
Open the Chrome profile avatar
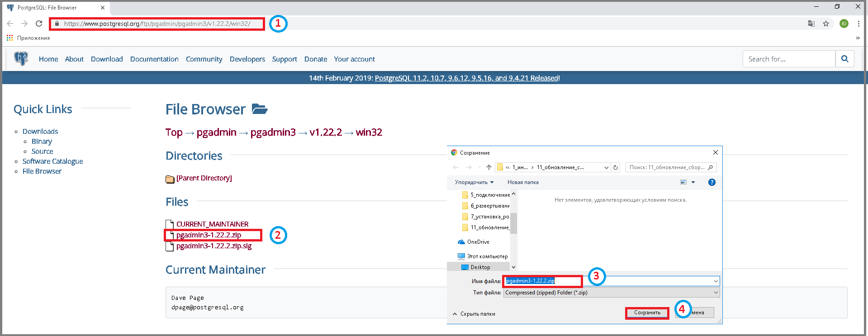844,24
